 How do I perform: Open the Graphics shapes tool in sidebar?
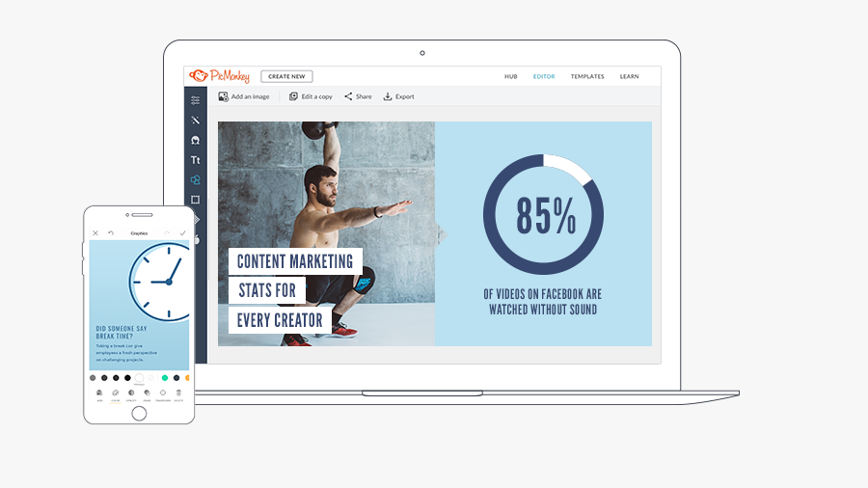pos(196,180)
